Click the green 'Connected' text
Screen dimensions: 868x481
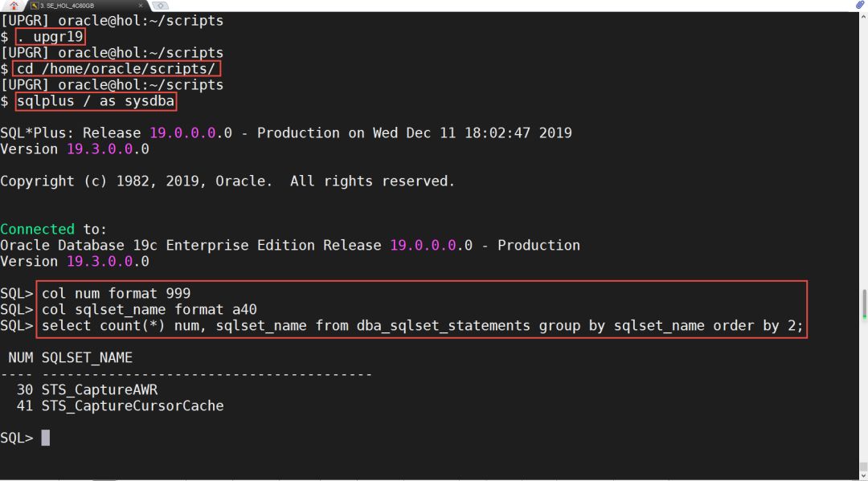(x=37, y=229)
